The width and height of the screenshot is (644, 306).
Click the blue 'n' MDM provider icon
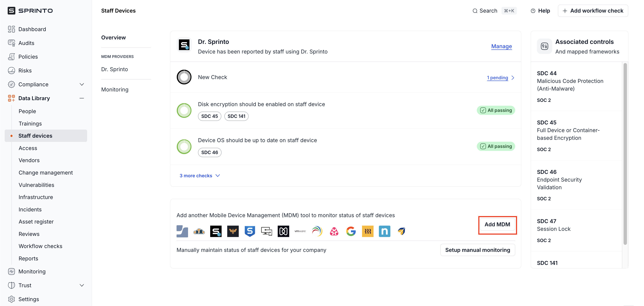pos(384,231)
